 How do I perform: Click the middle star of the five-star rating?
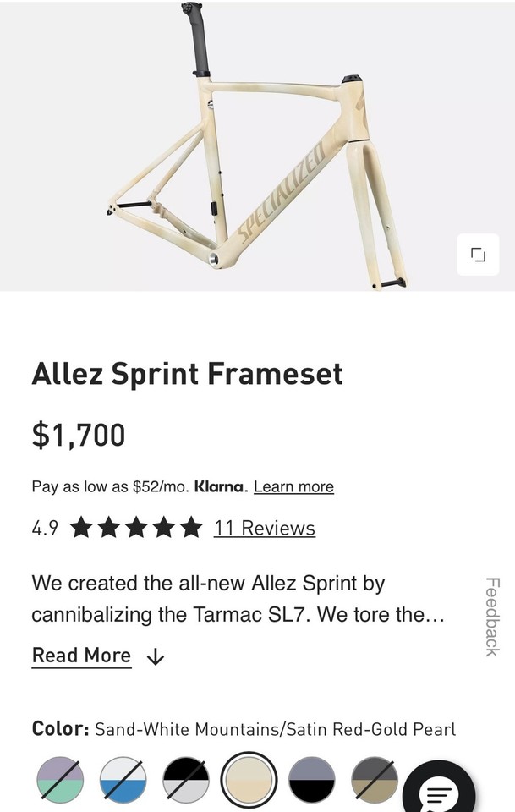click(x=136, y=528)
